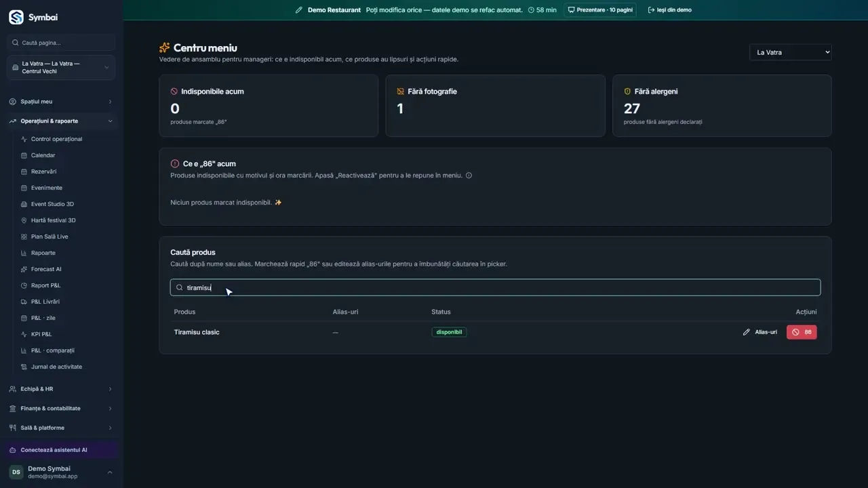
Task: Click the product search field containing tiramisu
Action: pyautogui.click(x=495, y=287)
